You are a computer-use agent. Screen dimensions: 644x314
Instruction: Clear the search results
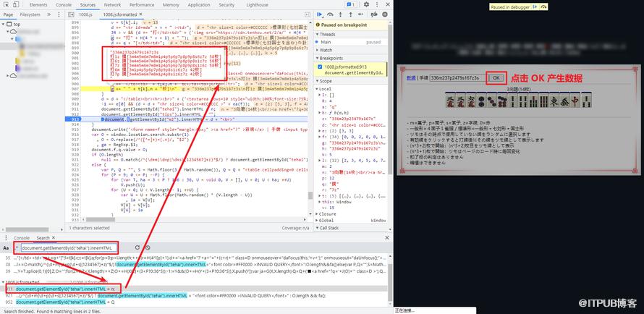[147, 248]
